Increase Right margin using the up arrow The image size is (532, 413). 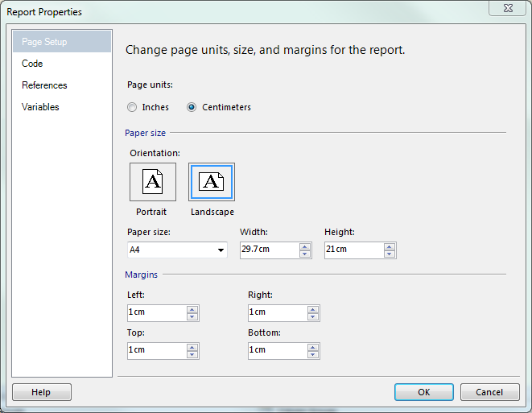[x=313, y=308]
